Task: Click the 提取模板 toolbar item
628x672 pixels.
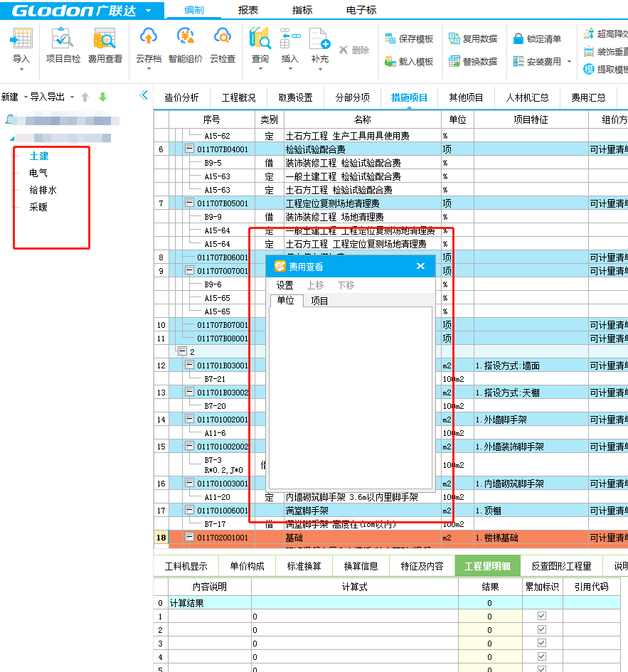Action: point(606,69)
